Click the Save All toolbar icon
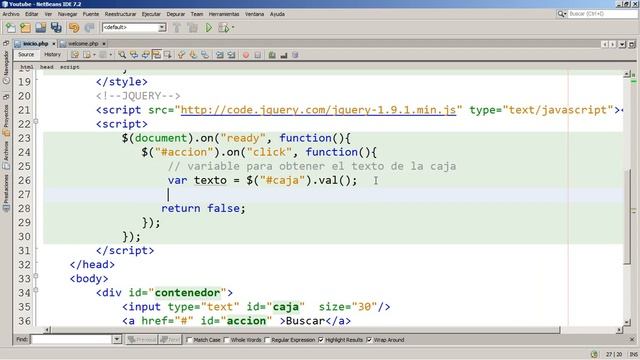Image resolution: width=640 pixels, height=360 pixels. coord(56,28)
